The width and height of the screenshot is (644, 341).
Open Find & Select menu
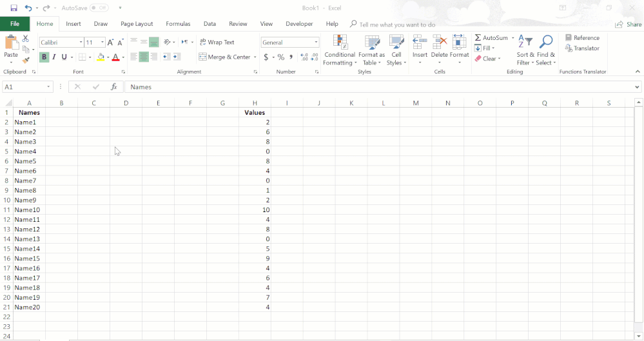click(x=546, y=50)
